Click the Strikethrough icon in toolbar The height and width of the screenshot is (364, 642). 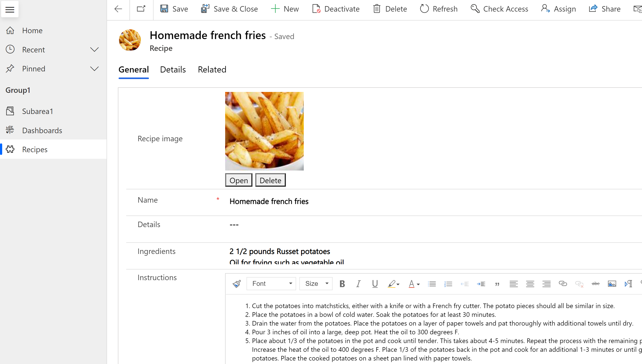click(595, 283)
